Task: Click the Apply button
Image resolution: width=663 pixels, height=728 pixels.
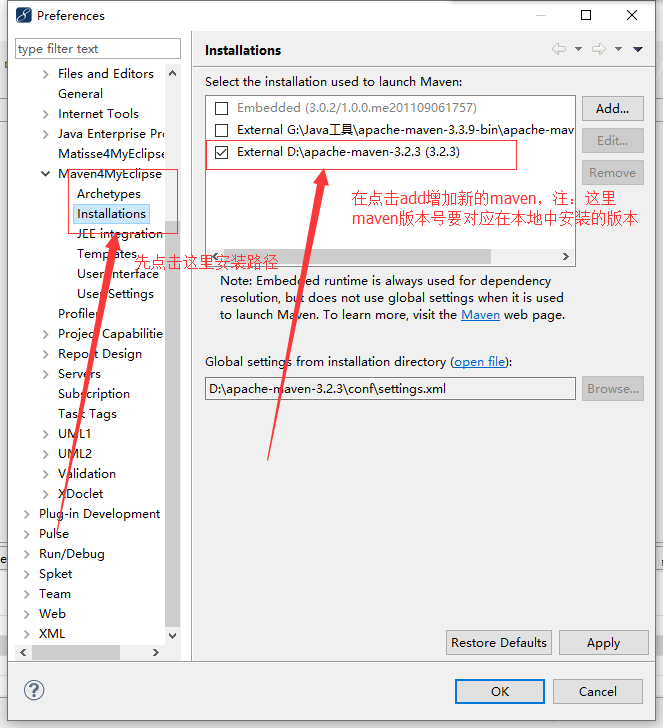Action: [x=603, y=643]
